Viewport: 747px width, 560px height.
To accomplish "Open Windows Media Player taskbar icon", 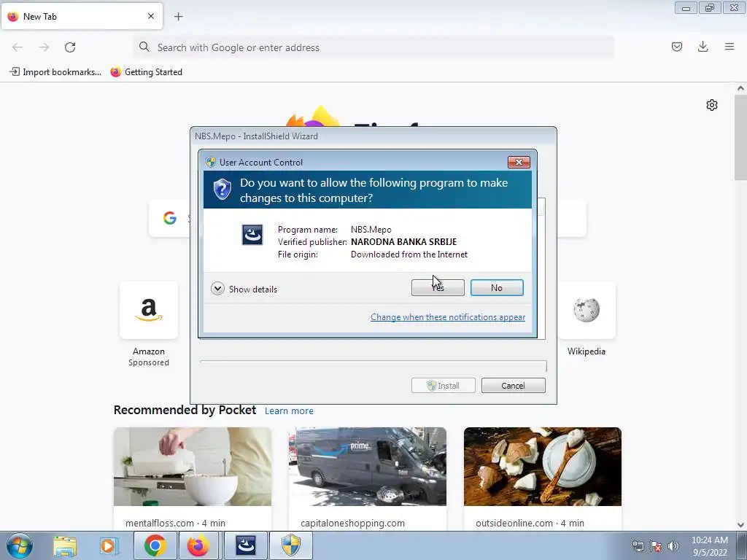I will [108, 545].
